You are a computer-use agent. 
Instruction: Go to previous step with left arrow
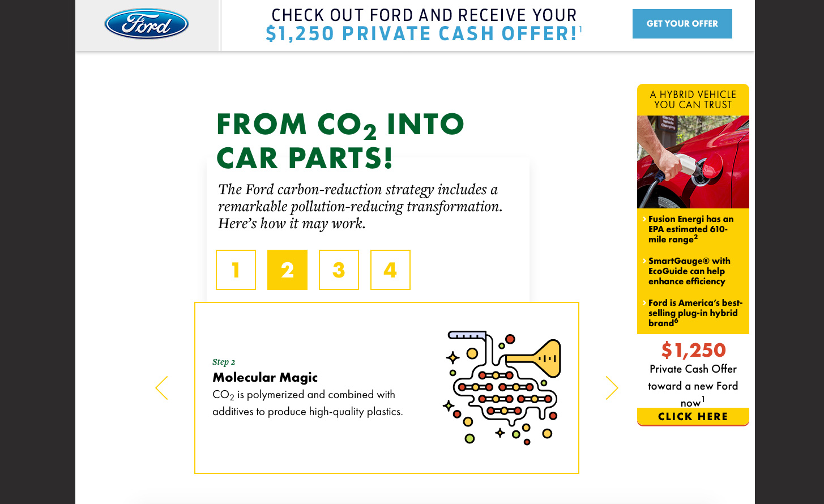(161, 388)
